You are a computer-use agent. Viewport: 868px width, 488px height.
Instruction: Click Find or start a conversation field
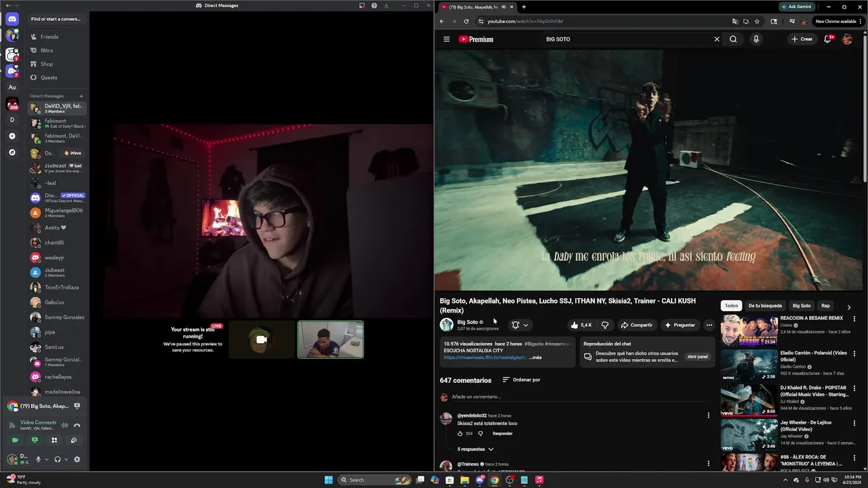pos(57,19)
